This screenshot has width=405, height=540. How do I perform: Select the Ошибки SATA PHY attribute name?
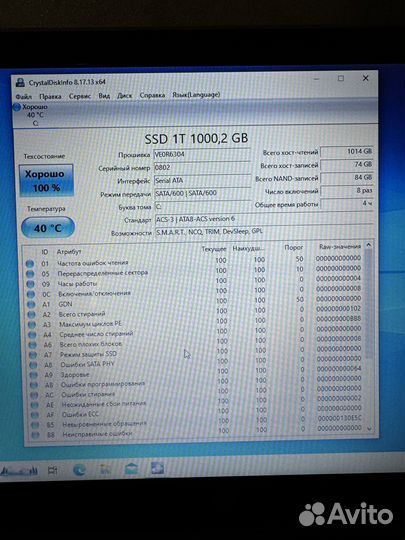tap(87, 364)
